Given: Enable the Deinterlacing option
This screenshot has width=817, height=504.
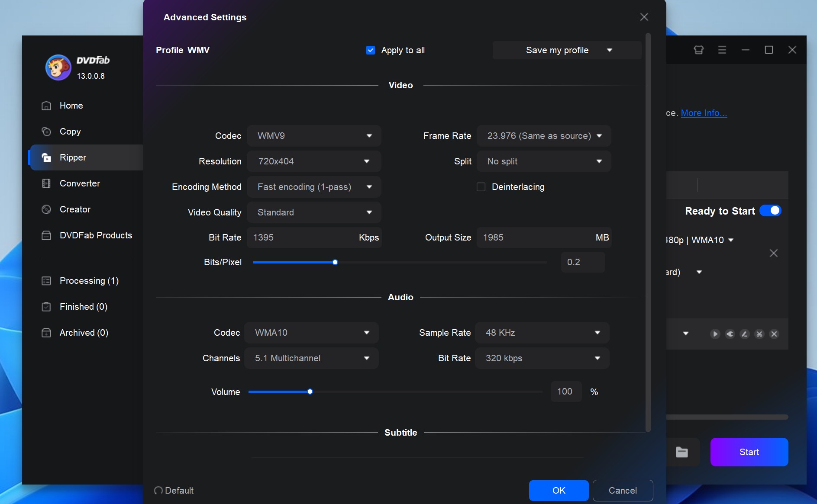Looking at the screenshot, I should (x=481, y=186).
